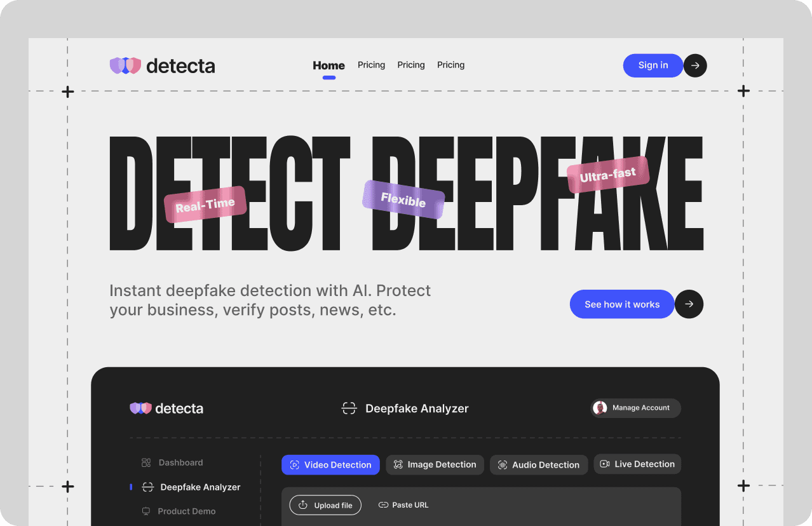Switch to the Live Detection tab
This screenshot has width=812, height=526.
(x=637, y=464)
